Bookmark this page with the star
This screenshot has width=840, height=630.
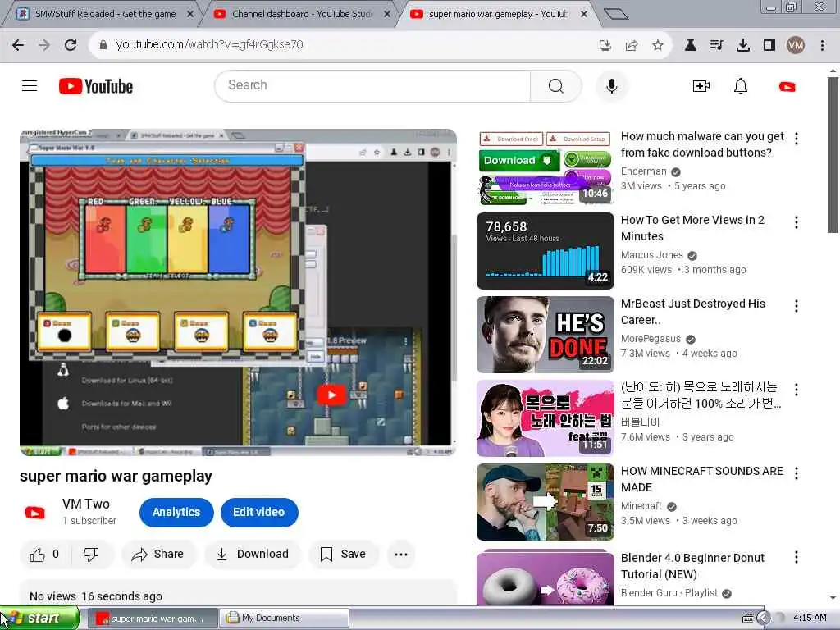point(658,46)
